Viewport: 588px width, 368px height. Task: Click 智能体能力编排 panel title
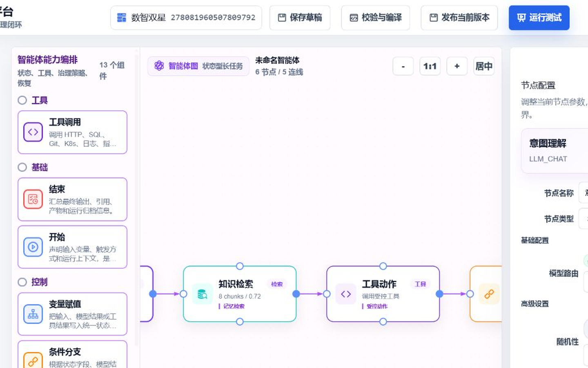47,60
